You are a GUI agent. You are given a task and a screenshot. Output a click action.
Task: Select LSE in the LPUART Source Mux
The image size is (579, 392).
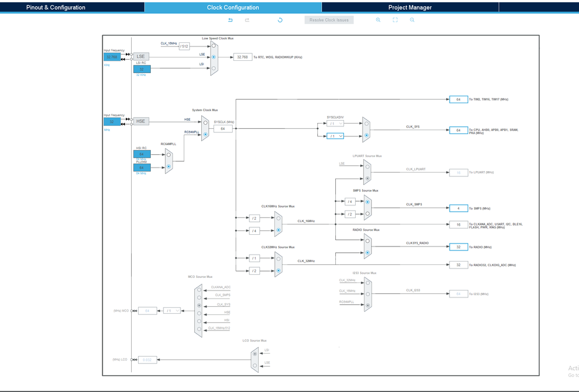pyautogui.click(x=367, y=167)
